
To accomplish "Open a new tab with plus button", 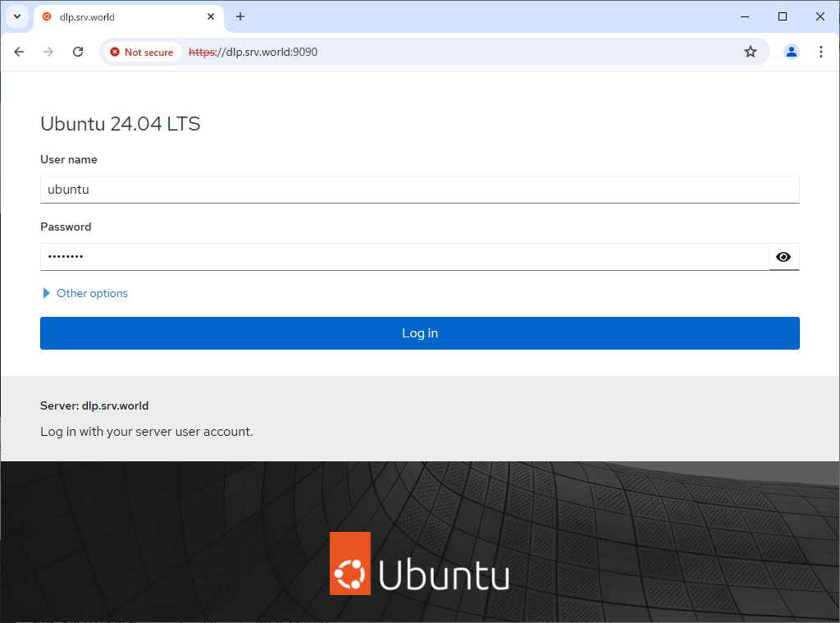I will (x=240, y=16).
